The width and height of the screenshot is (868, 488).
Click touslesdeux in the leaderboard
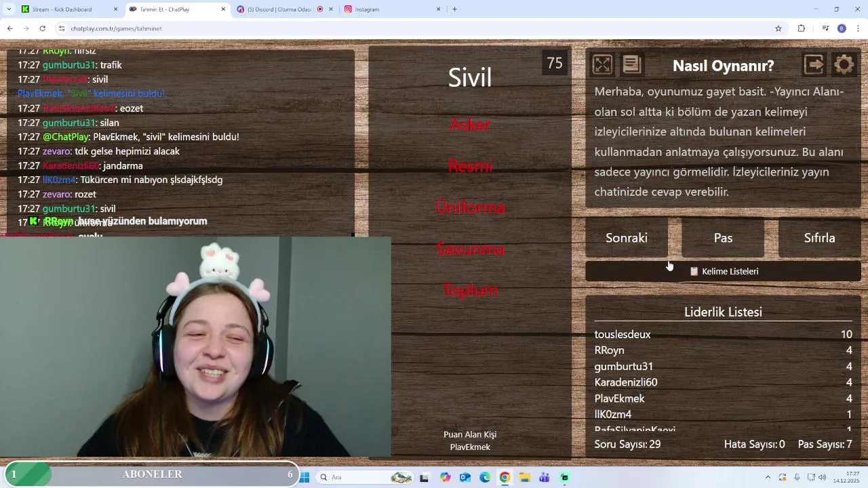click(623, 334)
